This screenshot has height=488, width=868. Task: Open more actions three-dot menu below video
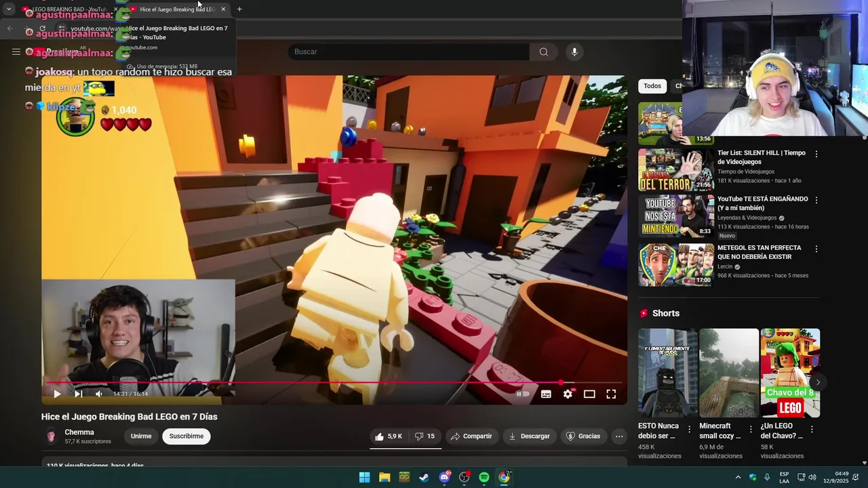(x=619, y=436)
